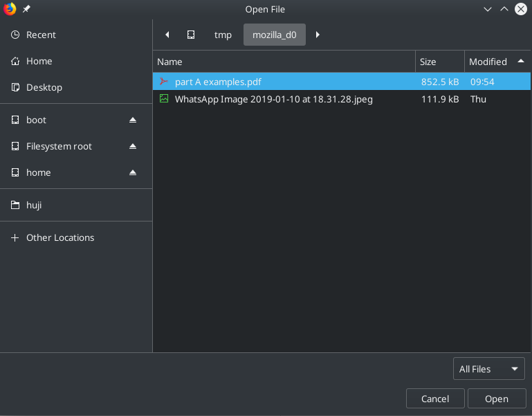Click the Desktop icon in sidebar
The height and width of the screenshot is (416, 532).
[x=15, y=87]
